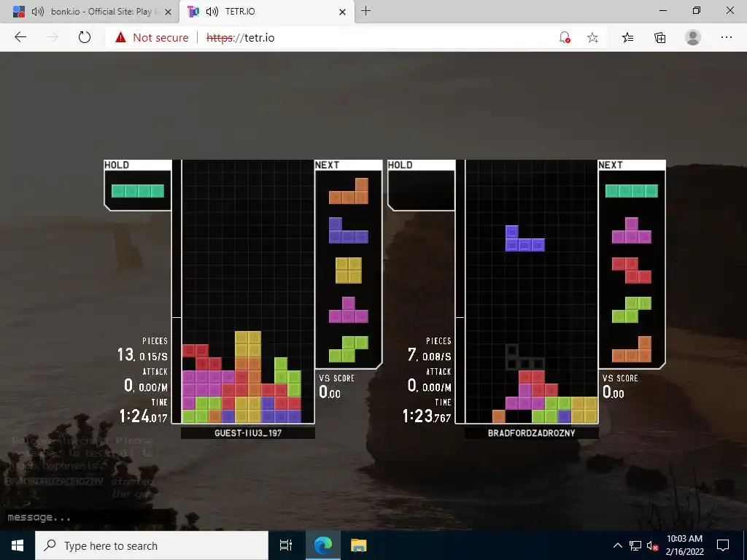
Task: Click the empty HOLD box of BRADFORDZADROZNY
Action: click(421, 190)
